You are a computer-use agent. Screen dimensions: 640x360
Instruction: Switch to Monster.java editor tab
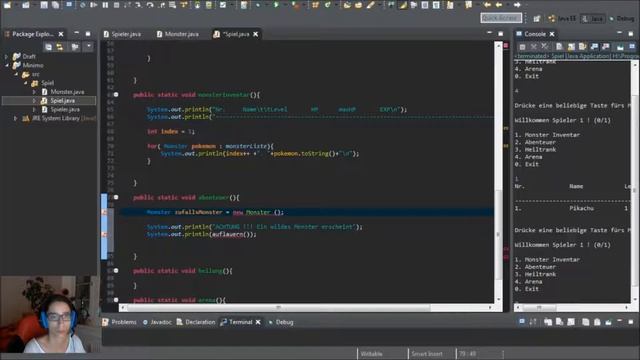[178, 34]
